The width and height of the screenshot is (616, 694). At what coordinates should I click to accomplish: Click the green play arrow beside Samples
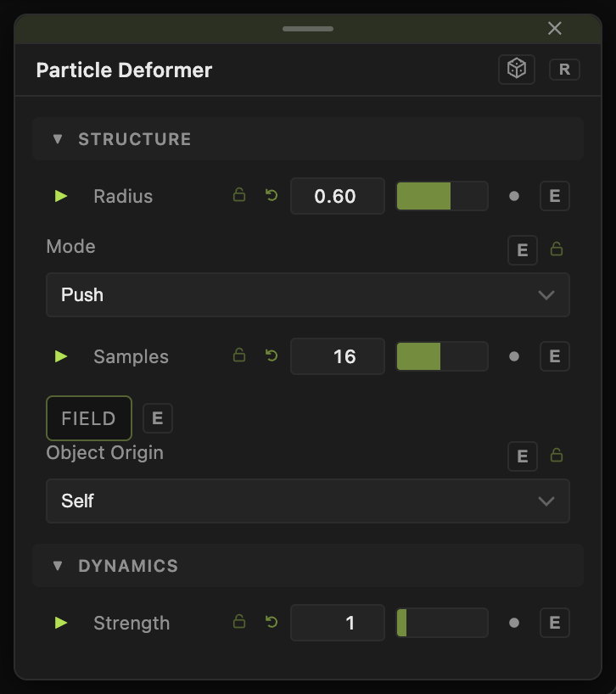[61, 356]
